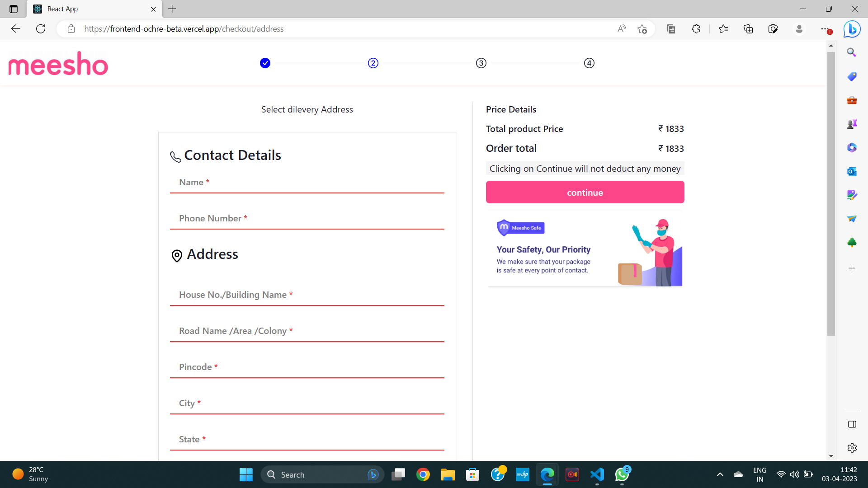Refresh the page with reload icon
The width and height of the screenshot is (868, 488).
pos(41,29)
